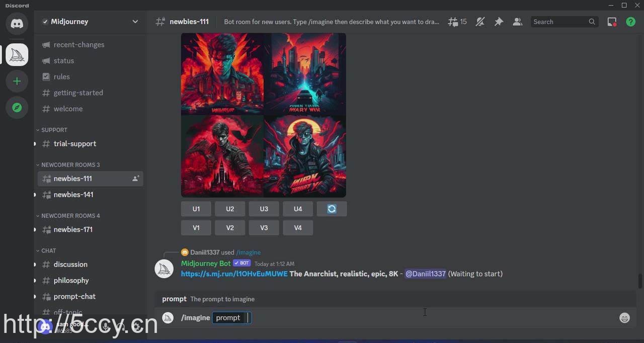Click the green help question mark icon
644x343 pixels.
[630, 22]
